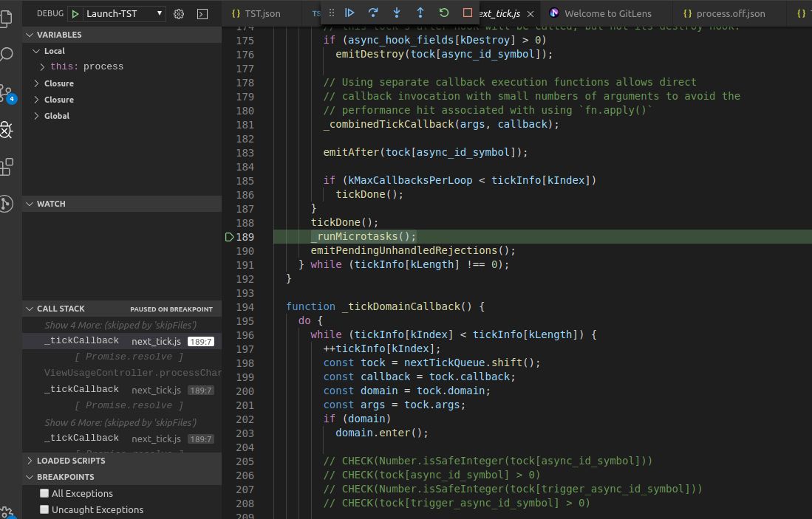Screen dimensions: 812x519
Task: Open the Explorer view in activity bar
Action: coord(6,18)
